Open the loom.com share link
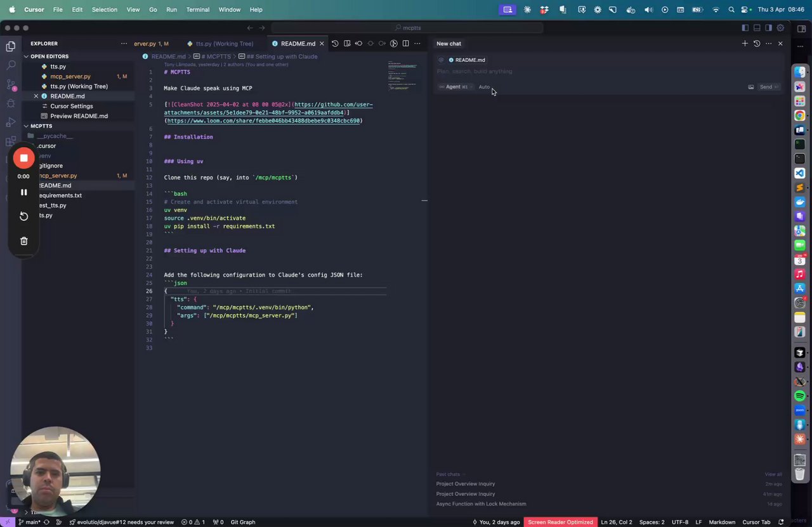The width and height of the screenshot is (812, 527). pyautogui.click(x=263, y=120)
